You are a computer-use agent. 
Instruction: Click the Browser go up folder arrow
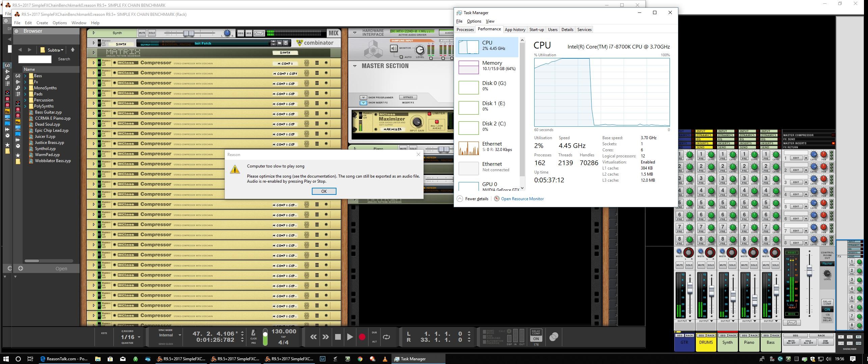tap(73, 50)
